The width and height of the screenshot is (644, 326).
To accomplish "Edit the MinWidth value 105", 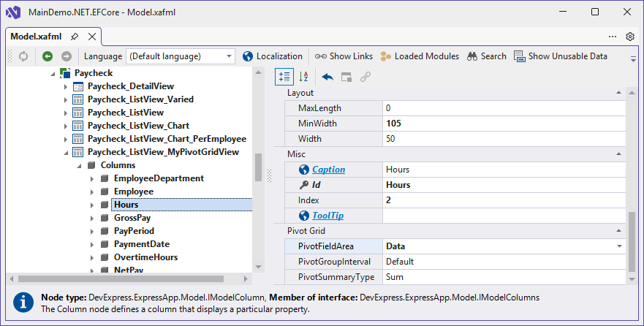I will coord(504,124).
